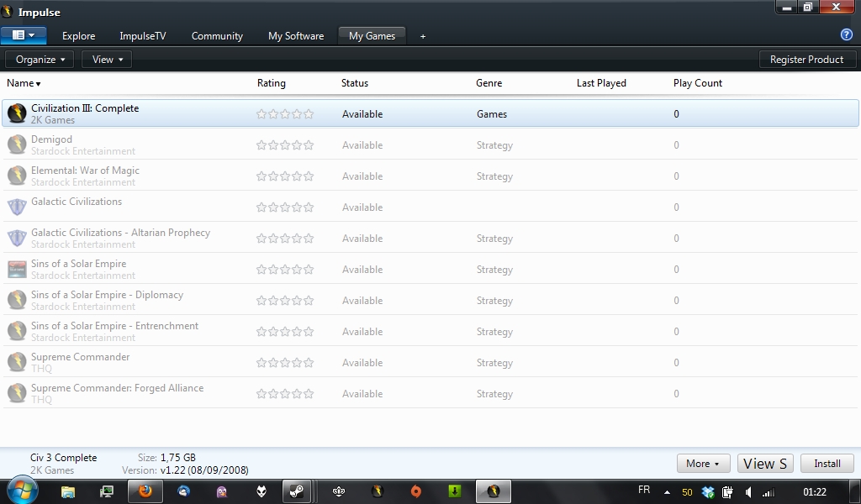The image size is (861, 504).
Task: Sort by the Play Count column header
Action: pos(698,83)
